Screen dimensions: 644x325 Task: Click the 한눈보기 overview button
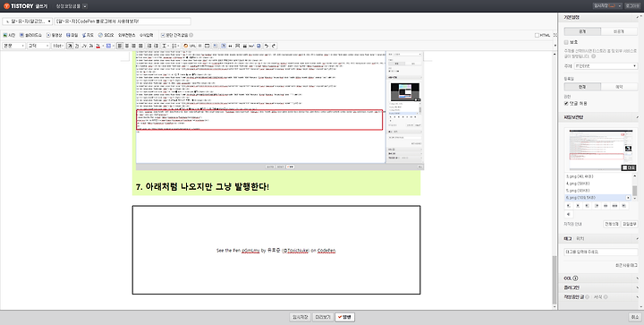click(611, 224)
